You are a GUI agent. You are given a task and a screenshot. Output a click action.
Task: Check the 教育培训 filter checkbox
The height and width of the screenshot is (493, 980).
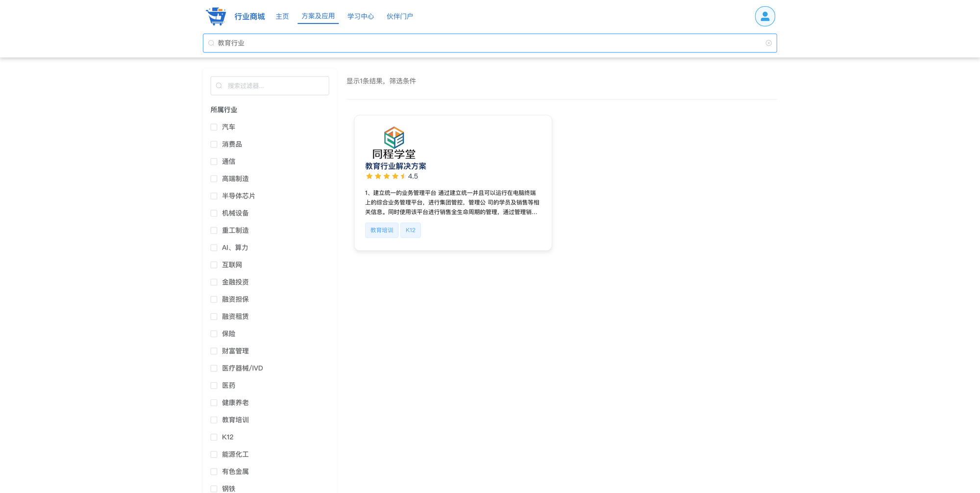point(214,420)
